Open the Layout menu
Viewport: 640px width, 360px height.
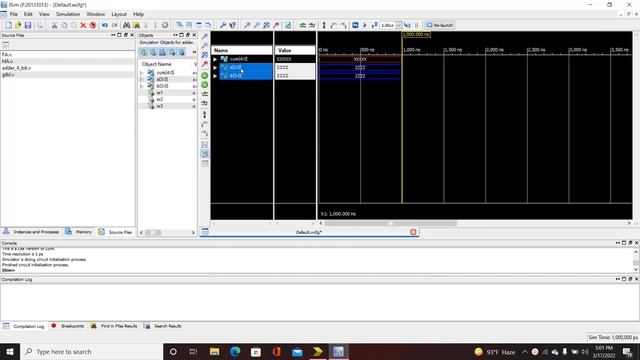pyautogui.click(x=119, y=14)
